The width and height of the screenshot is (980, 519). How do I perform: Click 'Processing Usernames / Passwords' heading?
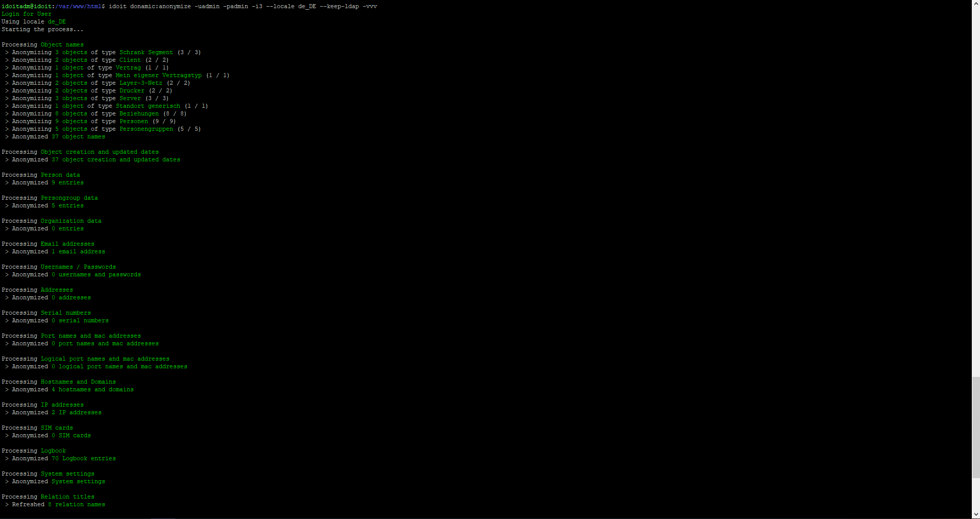click(x=59, y=267)
